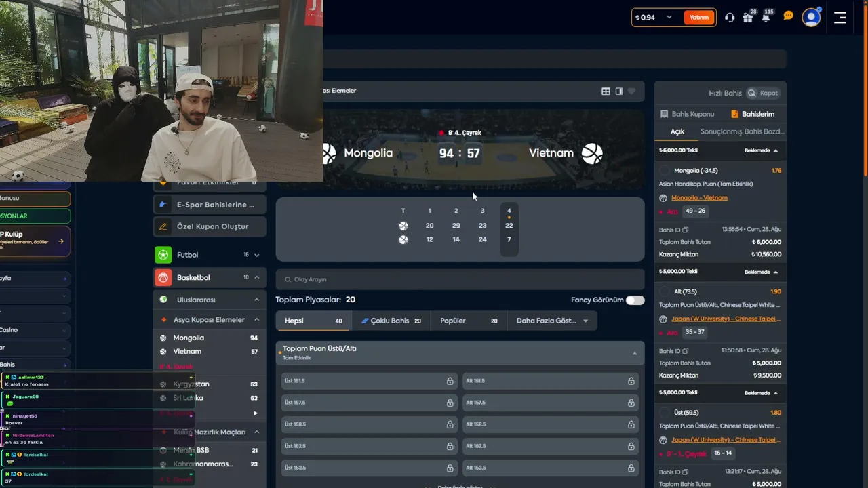Image resolution: width=868 pixels, height=488 pixels.
Task: Collapse Asya Kupası Elemeler league
Action: tap(256, 319)
